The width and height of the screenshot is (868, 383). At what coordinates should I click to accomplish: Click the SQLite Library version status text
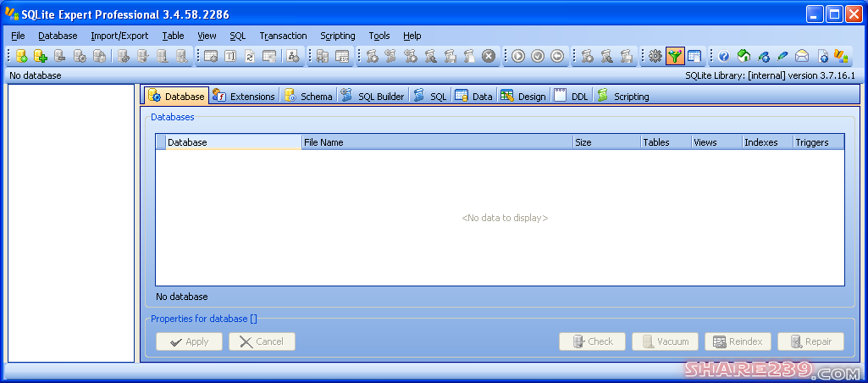tap(771, 75)
